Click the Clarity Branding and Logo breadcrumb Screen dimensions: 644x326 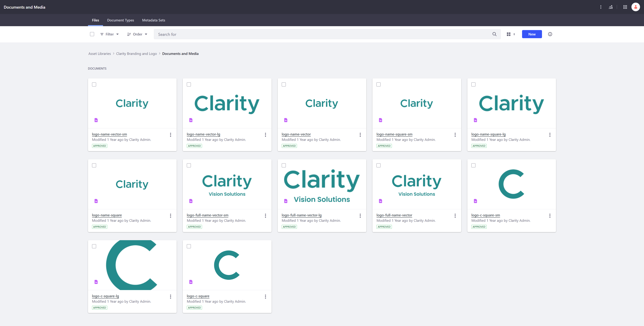[x=136, y=54]
